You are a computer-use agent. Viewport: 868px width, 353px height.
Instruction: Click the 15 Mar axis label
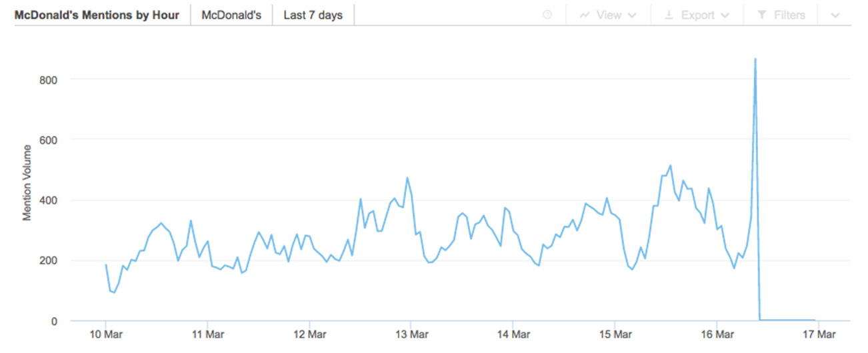614,334
